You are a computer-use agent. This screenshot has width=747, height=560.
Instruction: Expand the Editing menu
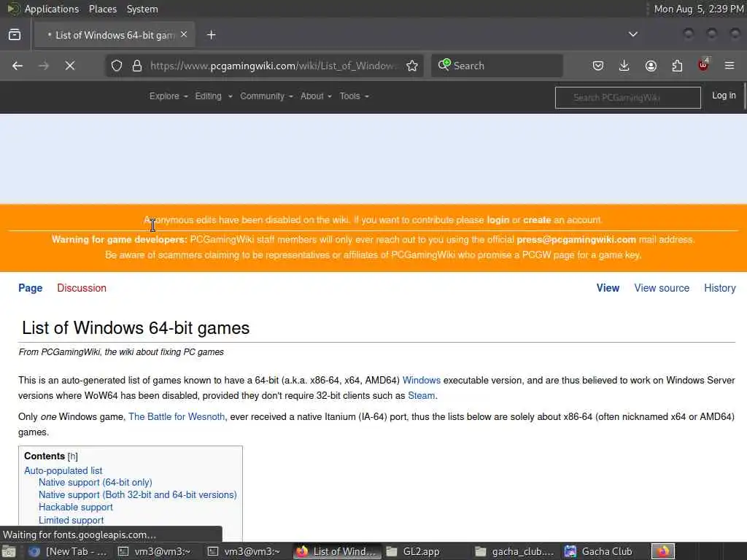pos(214,96)
